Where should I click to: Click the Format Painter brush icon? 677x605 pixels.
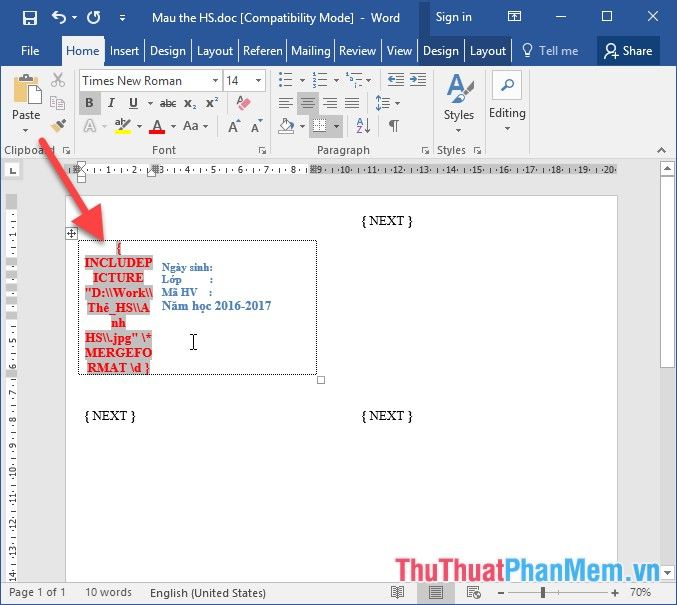click(x=58, y=127)
